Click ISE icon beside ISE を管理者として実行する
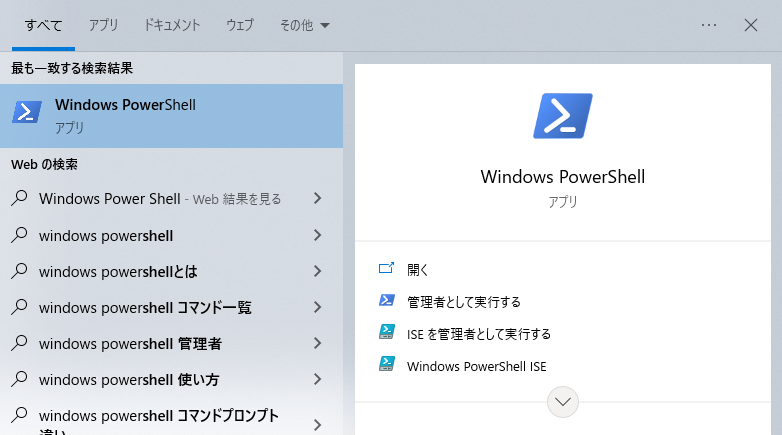This screenshot has height=435, width=782. tap(387, 332)
